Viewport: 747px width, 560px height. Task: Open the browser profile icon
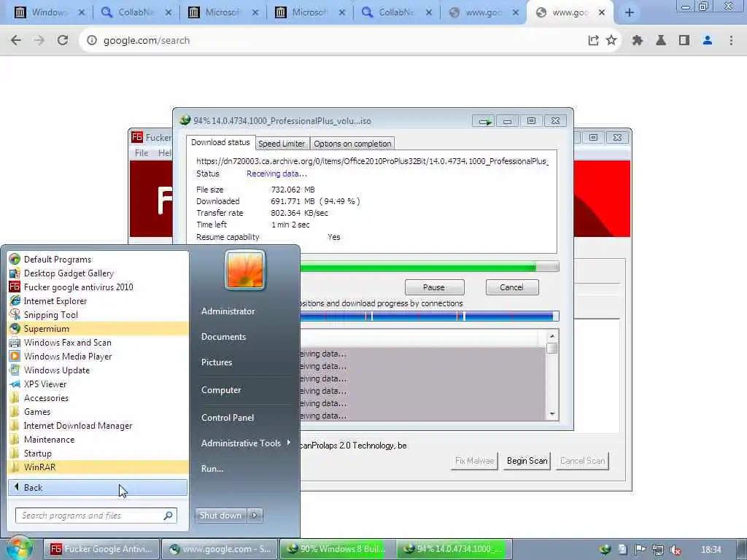click(708, 41)
